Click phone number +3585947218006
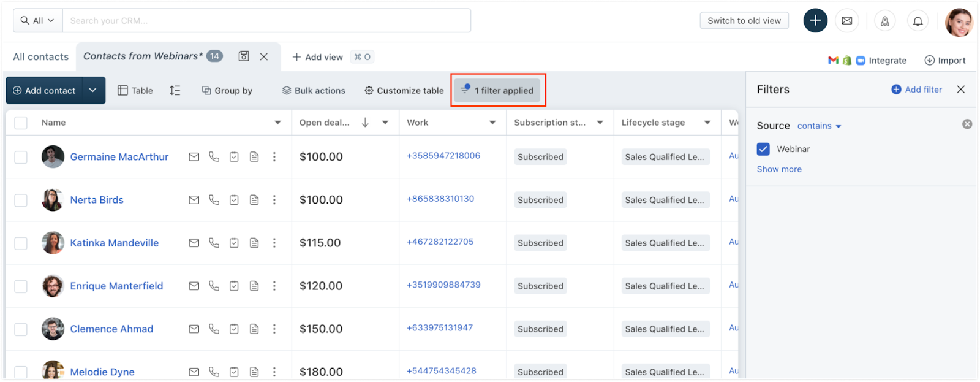 click(x=443, y=156)
